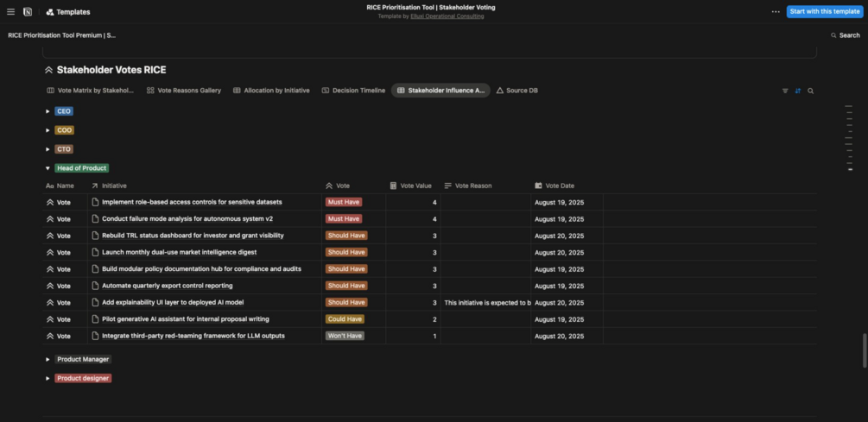
Task: Switch to Vote Matrix by Stakeholder tab
Action: click(x=90, y=90)
